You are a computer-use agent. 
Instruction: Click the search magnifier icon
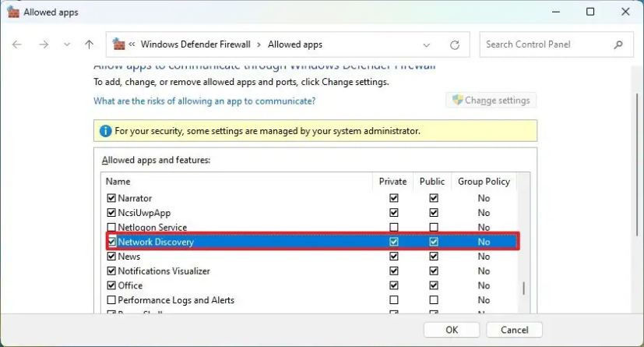(619, 44)
